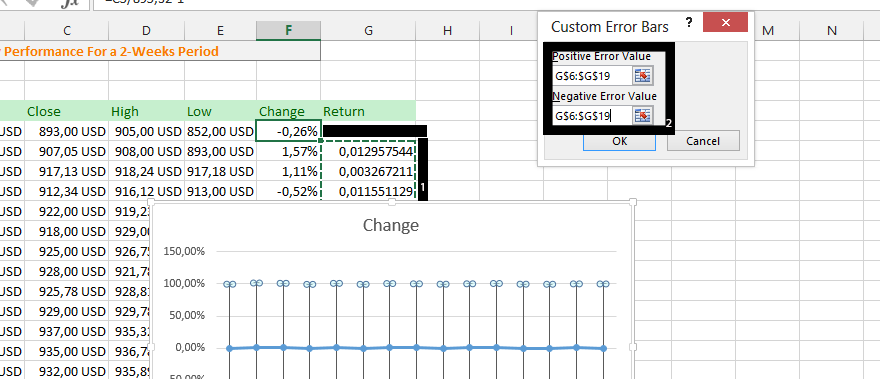The image size is (880, 379).
Task: Select column M header
Action: coord(768,31)
